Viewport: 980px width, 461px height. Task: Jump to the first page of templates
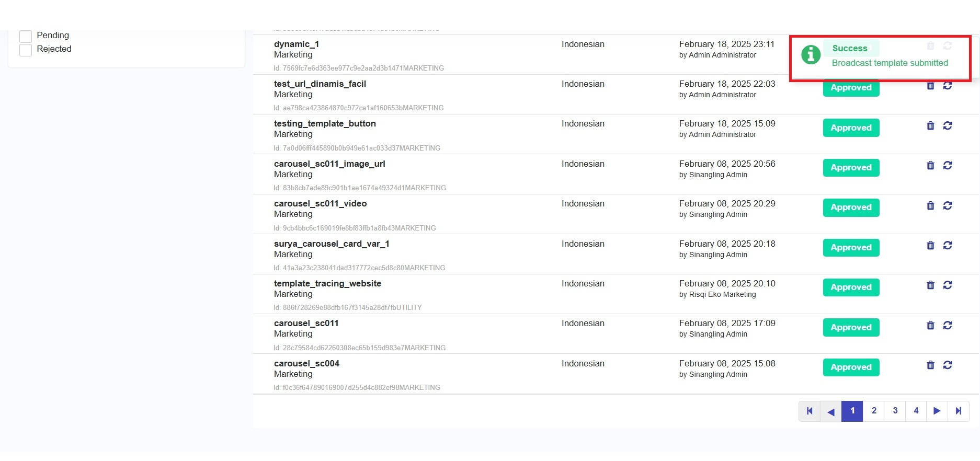[810, 411]
